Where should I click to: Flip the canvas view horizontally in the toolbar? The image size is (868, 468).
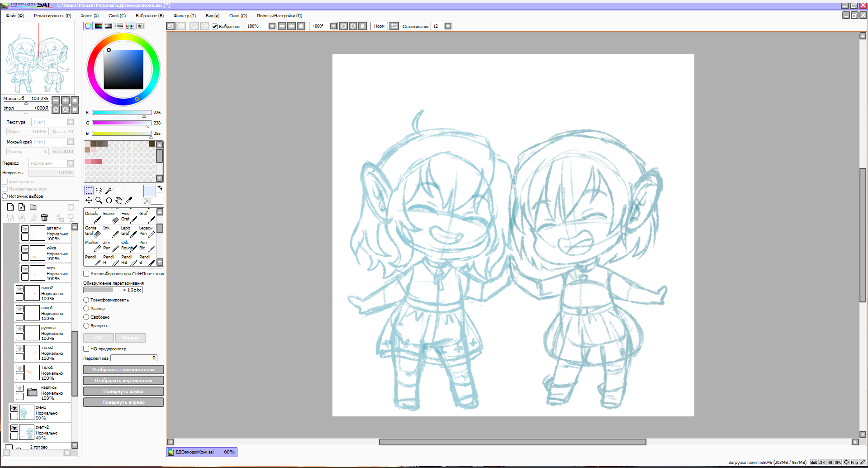(x=394, y=26)
